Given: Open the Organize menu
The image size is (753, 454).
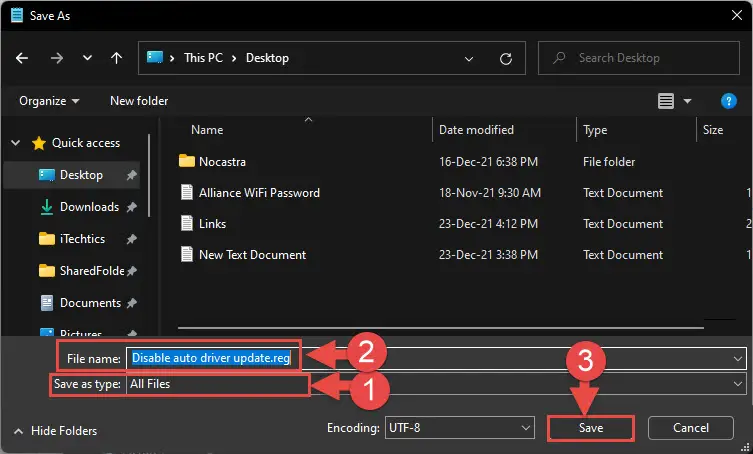Looking at the screenshot, I should click(x=49, y=101).
